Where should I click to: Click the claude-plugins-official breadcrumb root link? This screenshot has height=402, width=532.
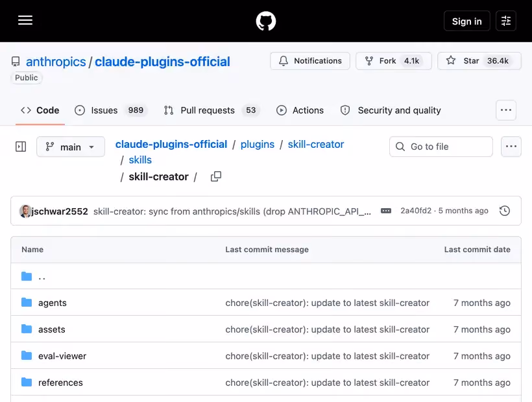[171, 145]
